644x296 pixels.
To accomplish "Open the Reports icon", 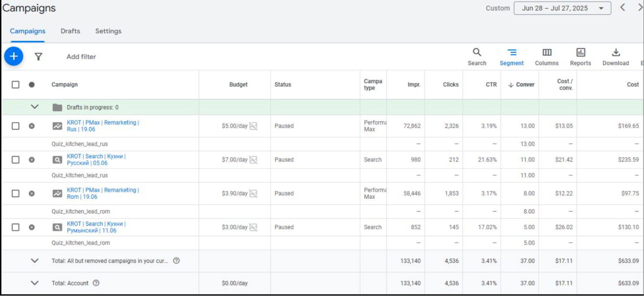I will point(580,56).
